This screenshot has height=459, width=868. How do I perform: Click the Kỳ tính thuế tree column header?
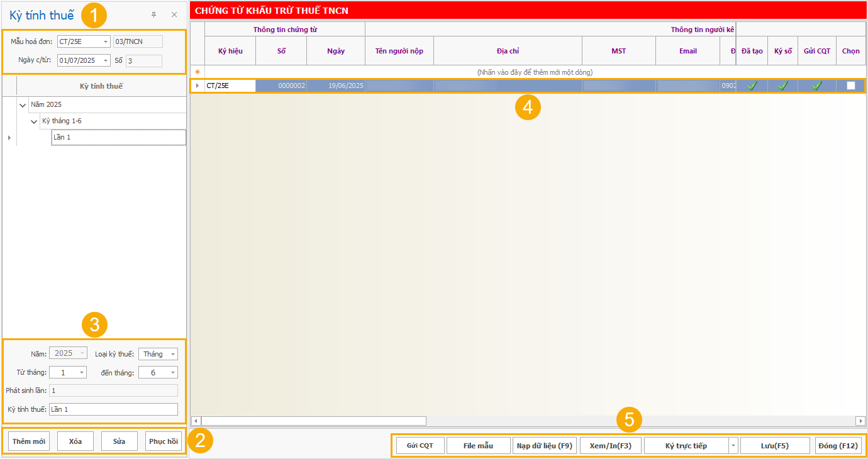click(101, 86)
